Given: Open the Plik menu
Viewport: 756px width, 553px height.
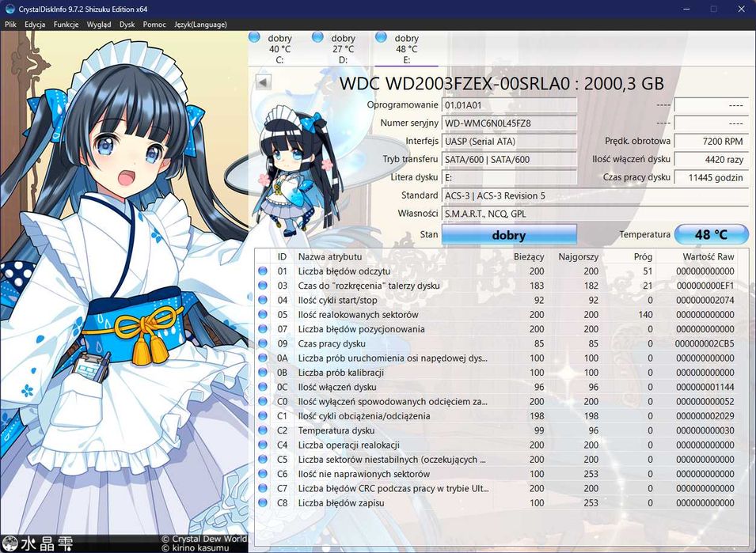Looking at the screenshot, I should 10,24.
